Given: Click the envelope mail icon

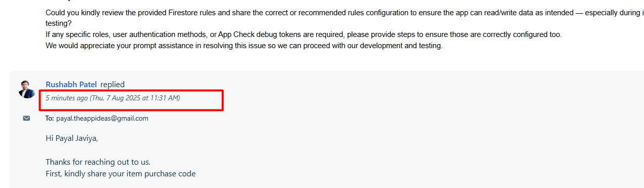Looking at the screenshot, I should click(26, 119).
